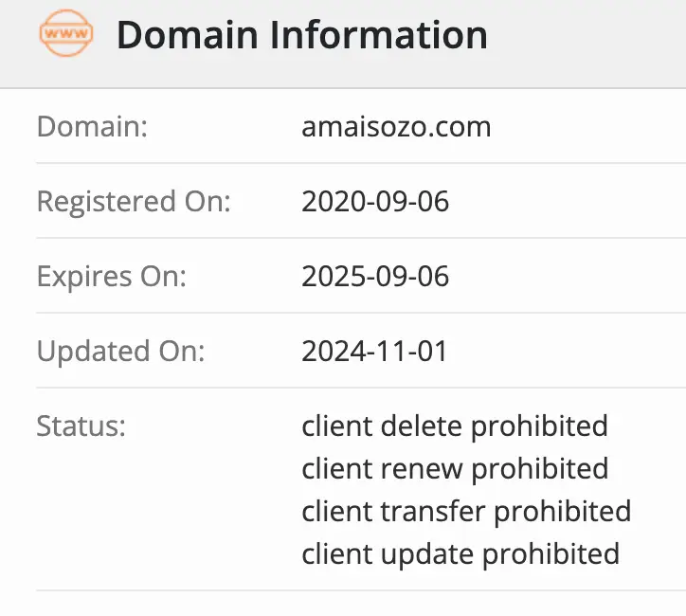Click the client transfer prohibited status

466,511
